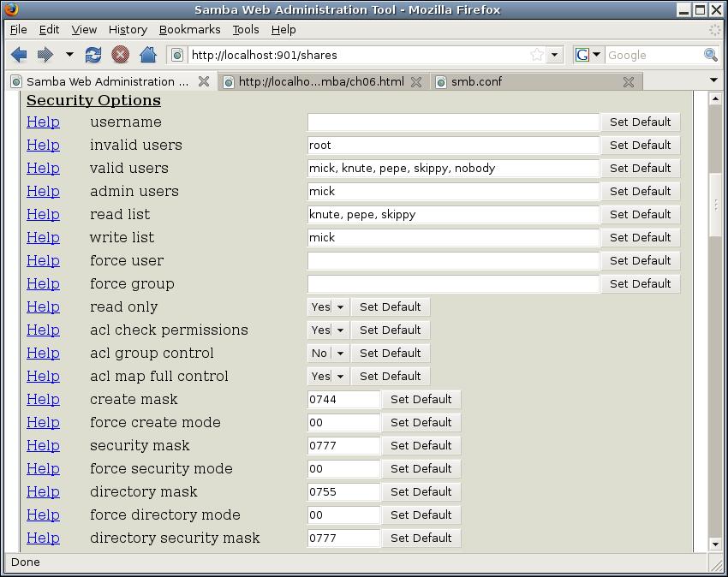Open the Bookmarks menu
Image resolution: width=728 pixels, height=577 pixels.
[x=189, y=29]
